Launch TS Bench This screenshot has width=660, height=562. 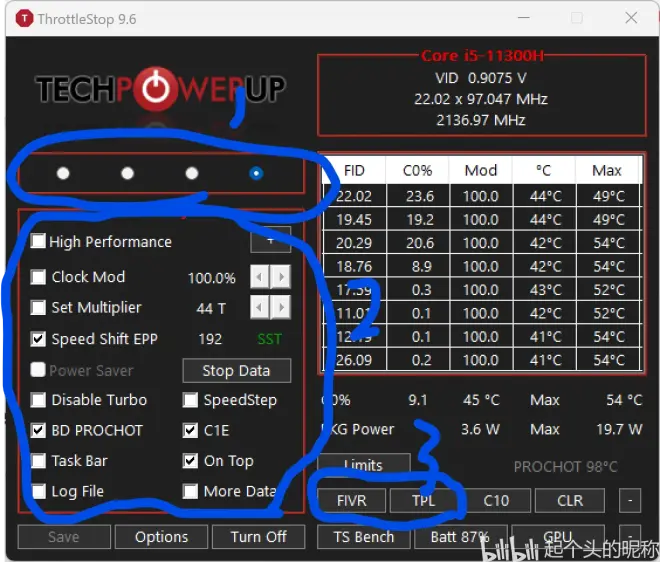[364, 537]
